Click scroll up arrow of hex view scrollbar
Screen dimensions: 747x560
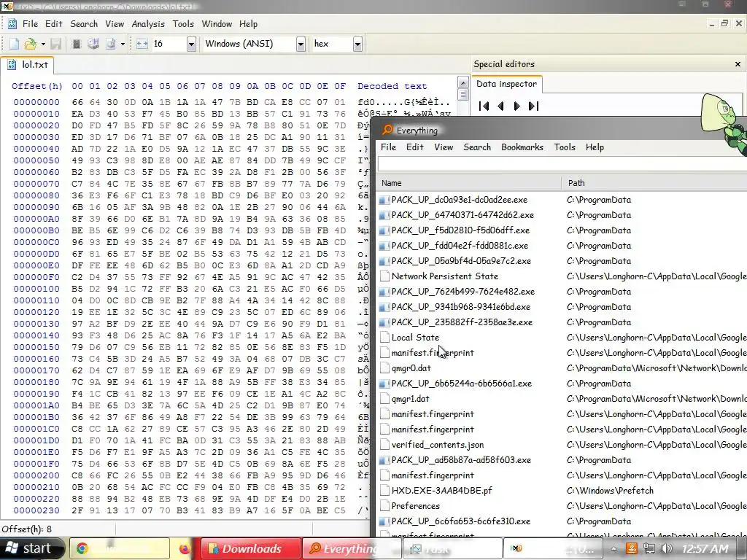pos(462,82)
